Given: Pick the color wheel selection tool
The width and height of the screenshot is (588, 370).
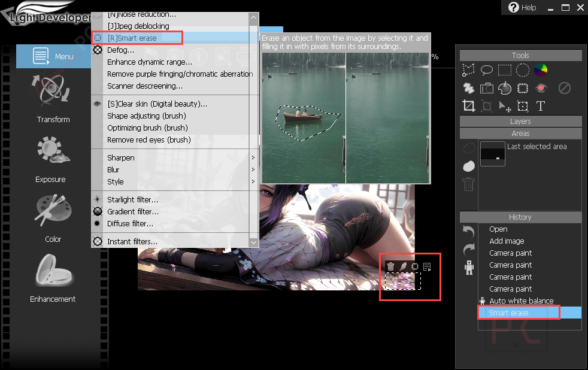Looking at the screenshot, I should click(540, 69).
